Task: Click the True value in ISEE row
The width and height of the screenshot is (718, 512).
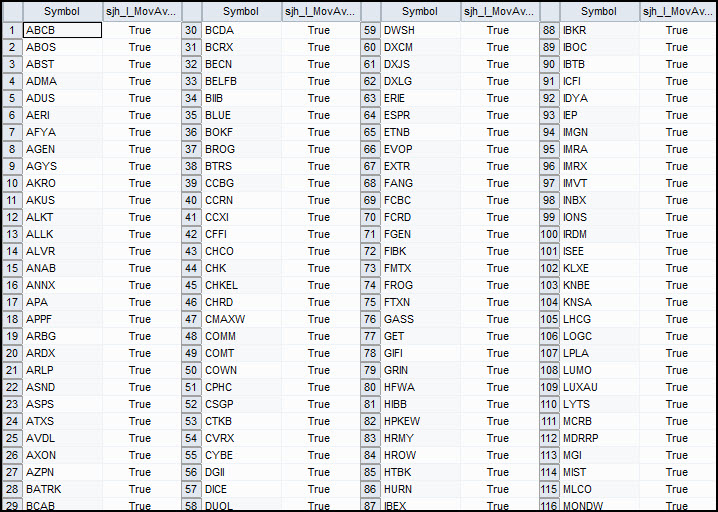Action: (677, 251)
